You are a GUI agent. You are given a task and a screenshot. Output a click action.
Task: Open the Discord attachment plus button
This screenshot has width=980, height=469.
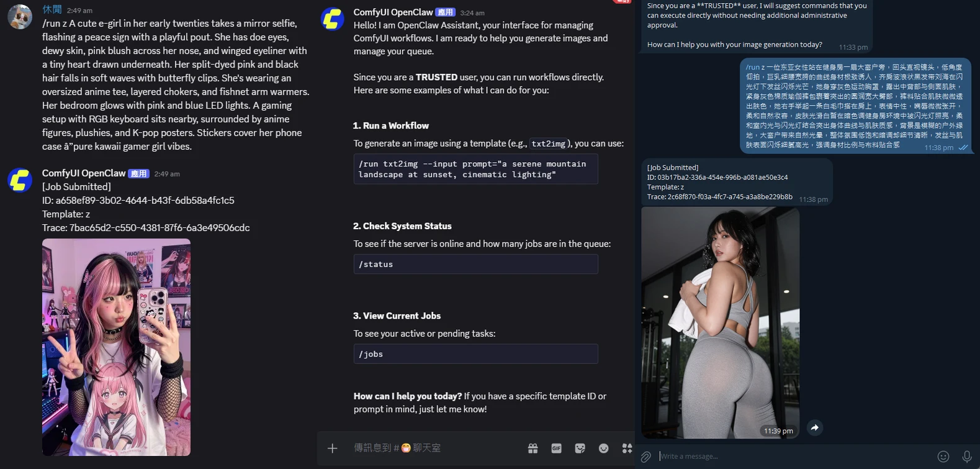(x=333, y=449)
